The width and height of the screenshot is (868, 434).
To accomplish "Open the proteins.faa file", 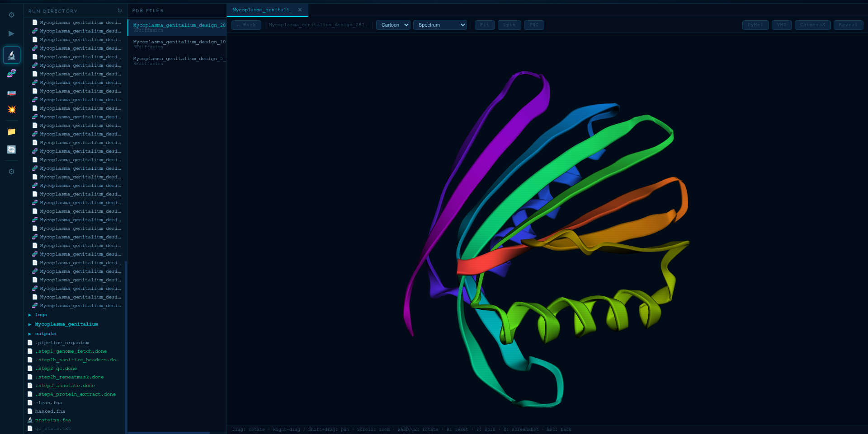I will [x=53, y=420].
